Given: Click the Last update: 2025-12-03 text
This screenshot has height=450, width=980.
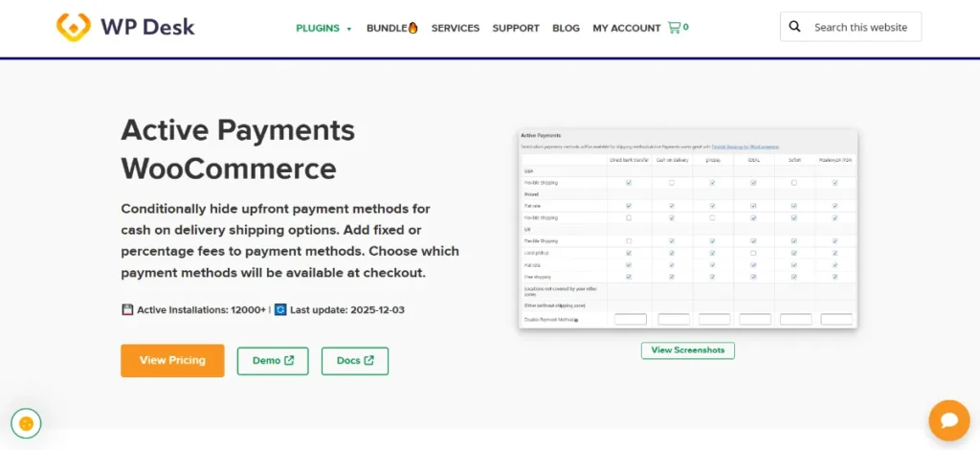Looking at the screenshot, I should pos(346,309).
